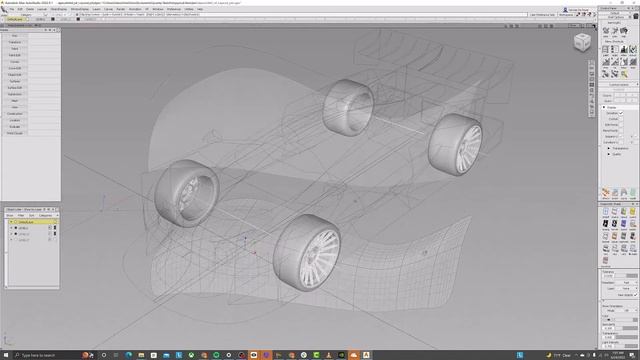This screenshot has width=640, height=360.
Task: Click the yellow magnifier shelf icon
Action: [624, 74]
